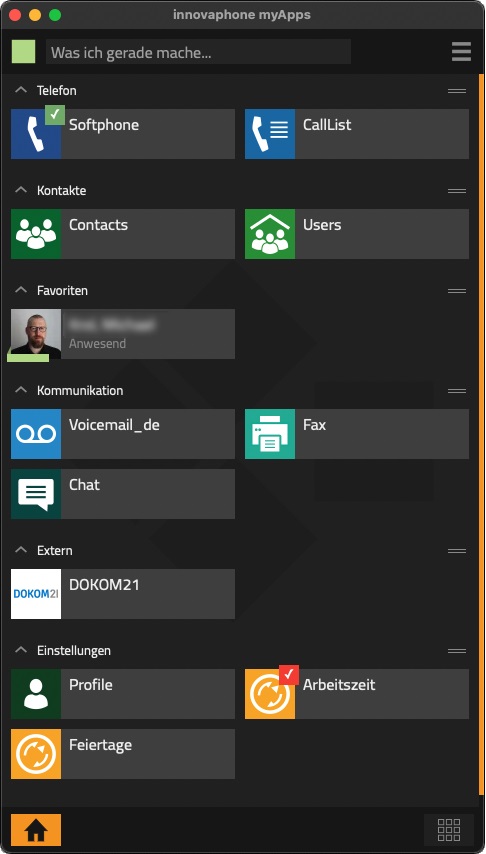Click the Kontakte section drag handle
The width and height of the screenshot is (486, 854).
point(457,191)
